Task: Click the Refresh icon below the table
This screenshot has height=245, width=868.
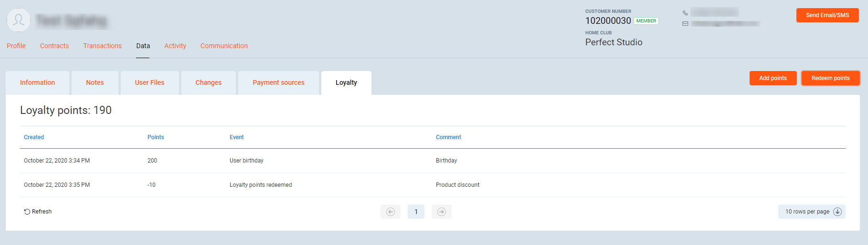Action: click(27, 212)
